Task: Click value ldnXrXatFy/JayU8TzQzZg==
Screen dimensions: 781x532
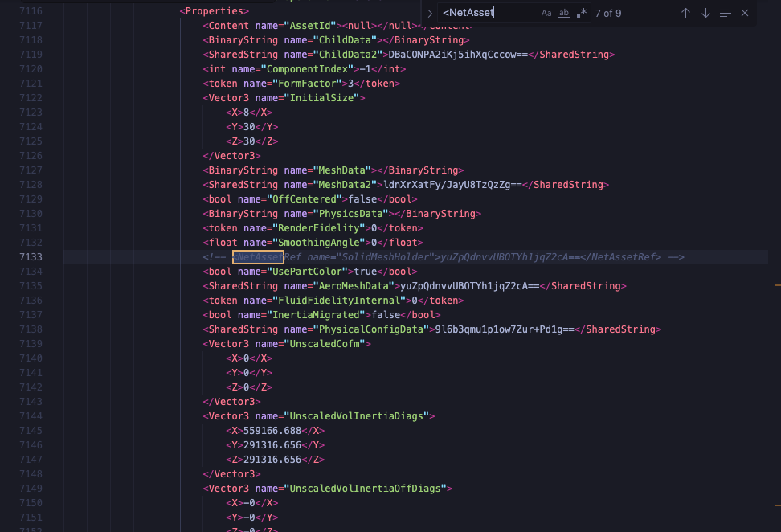Action: [x=452, y=185]
